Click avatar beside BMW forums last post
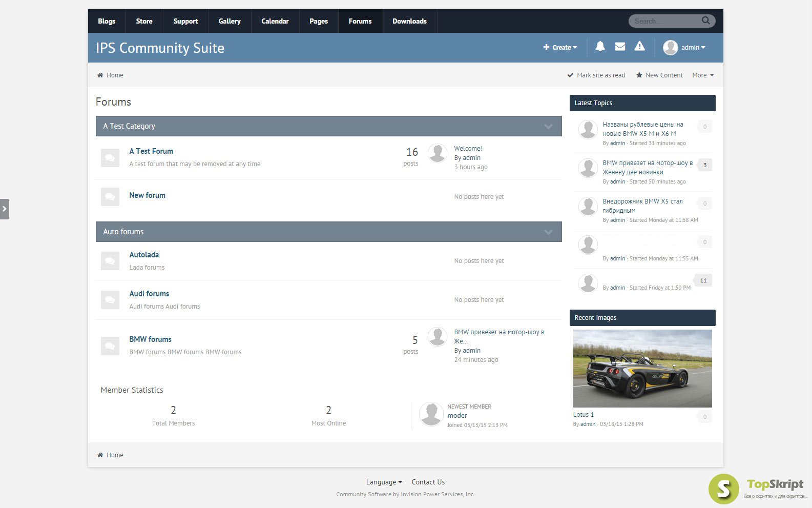This screenshot has width=812, height=508. (438, 337)
